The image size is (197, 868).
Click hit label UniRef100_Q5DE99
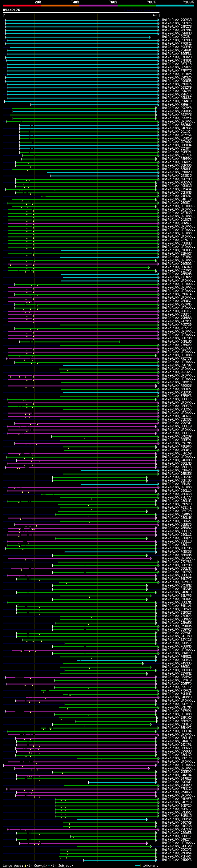177,771
